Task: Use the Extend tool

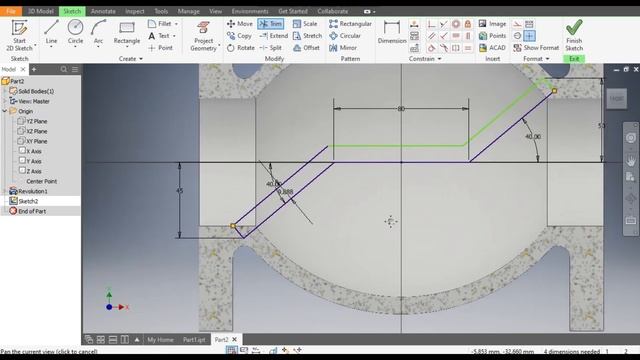Action: pyautogui.click(x=273, y=36)
